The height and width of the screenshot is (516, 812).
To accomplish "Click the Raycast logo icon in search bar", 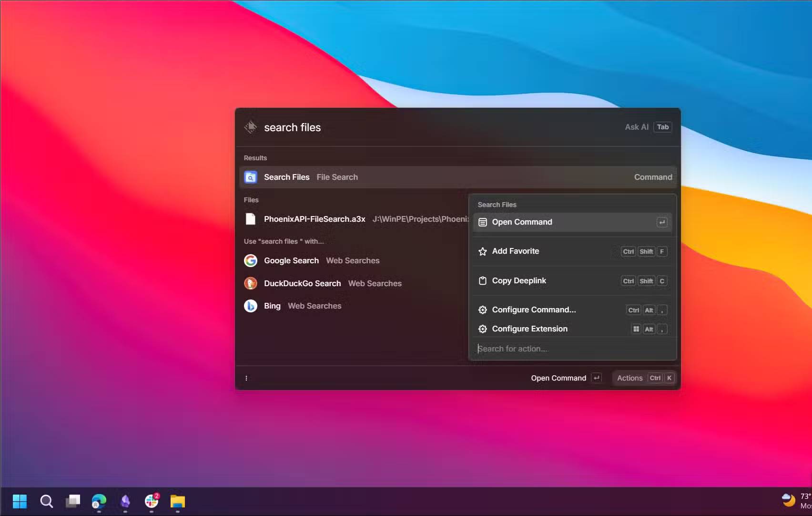I will [250, 127].
